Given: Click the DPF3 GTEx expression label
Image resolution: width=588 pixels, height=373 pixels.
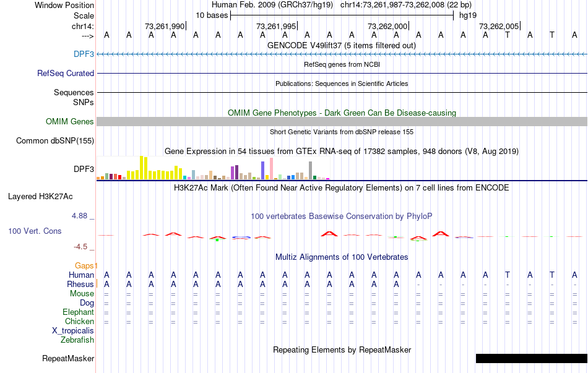Looking at the screenshot, I should coord(84,169).
